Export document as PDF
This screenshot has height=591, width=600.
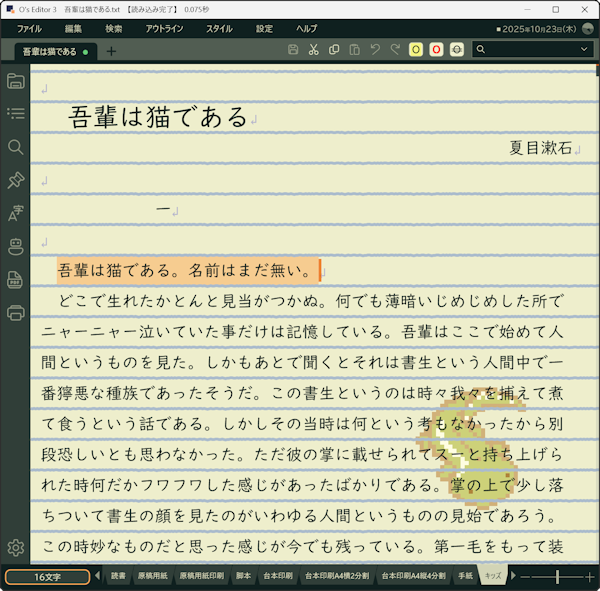click(x=15, y=279)
